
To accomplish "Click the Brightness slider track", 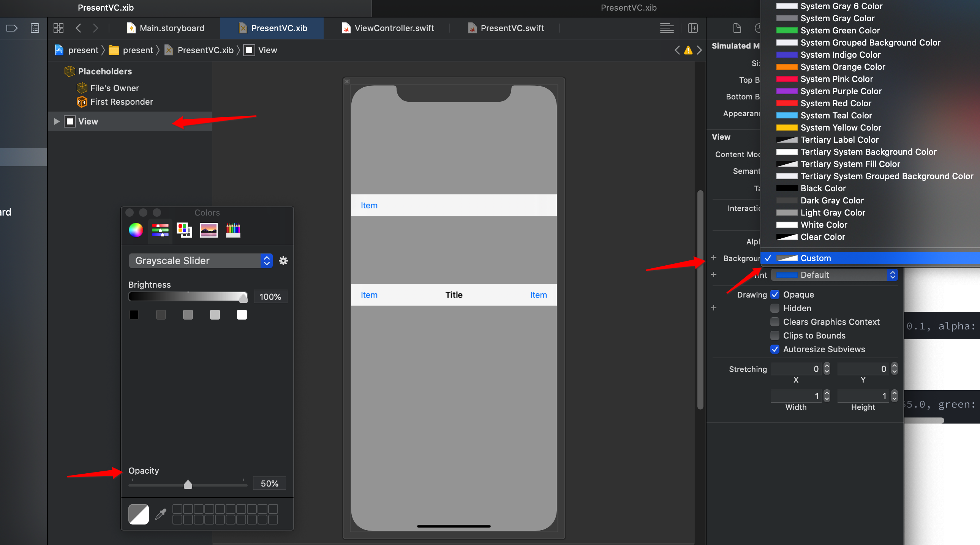I will [188, 296].
